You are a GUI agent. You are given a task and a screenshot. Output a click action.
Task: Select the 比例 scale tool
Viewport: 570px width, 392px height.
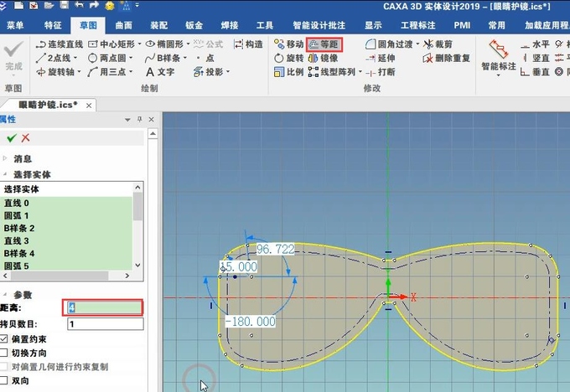tap(289, 72)
